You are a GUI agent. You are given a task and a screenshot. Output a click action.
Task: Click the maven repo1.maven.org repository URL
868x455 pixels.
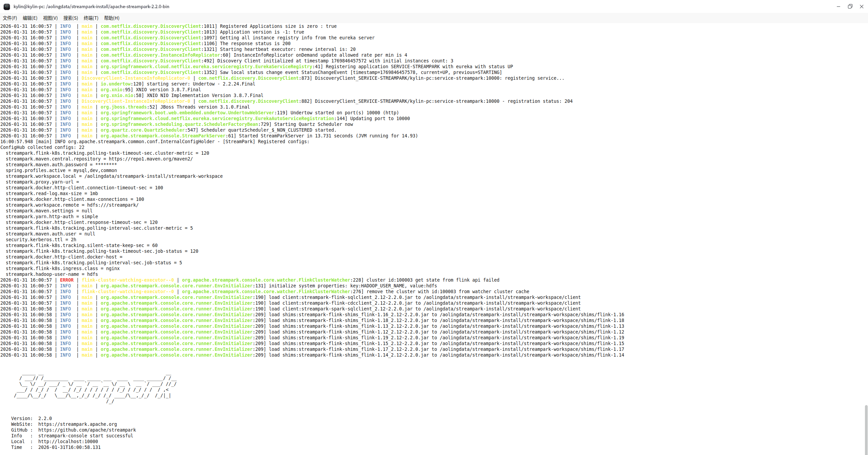point(151,159)
